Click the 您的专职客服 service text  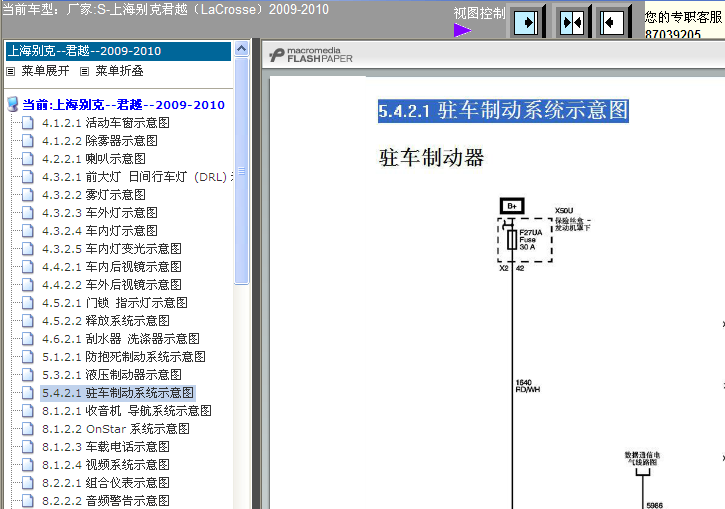(683, 18)
